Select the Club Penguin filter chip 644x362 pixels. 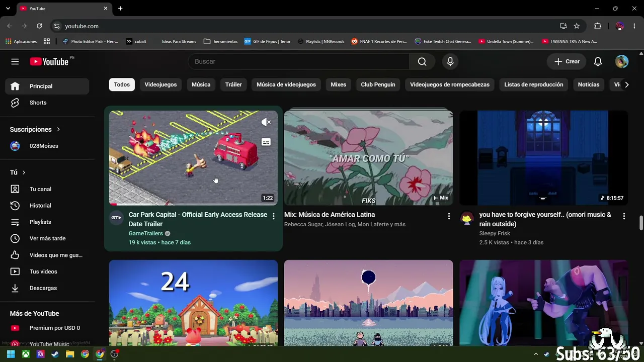pos(378,84)
